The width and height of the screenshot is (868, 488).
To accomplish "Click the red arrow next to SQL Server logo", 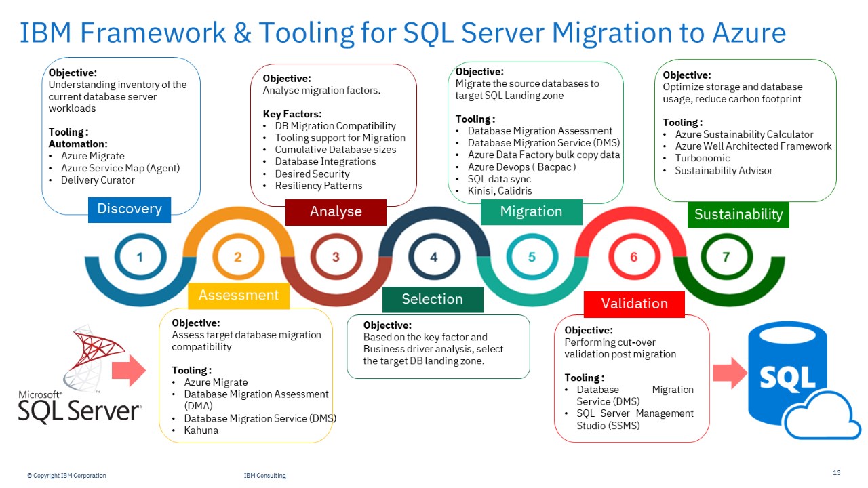I will pyautogui.click(x=128, y=371).
